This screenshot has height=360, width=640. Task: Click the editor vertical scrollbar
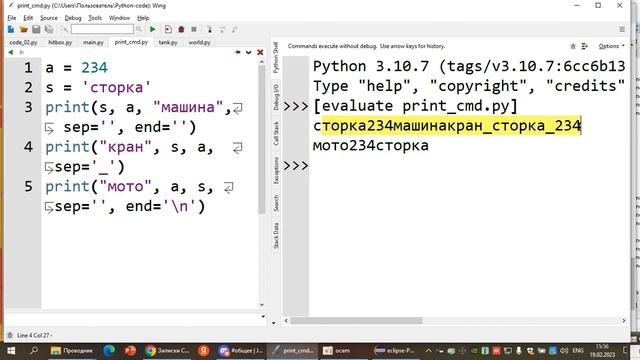point(262,140)
